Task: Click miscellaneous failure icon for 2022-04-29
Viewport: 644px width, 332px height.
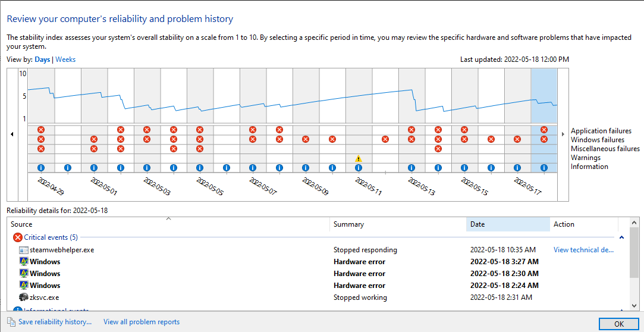Action: point(40,149)
